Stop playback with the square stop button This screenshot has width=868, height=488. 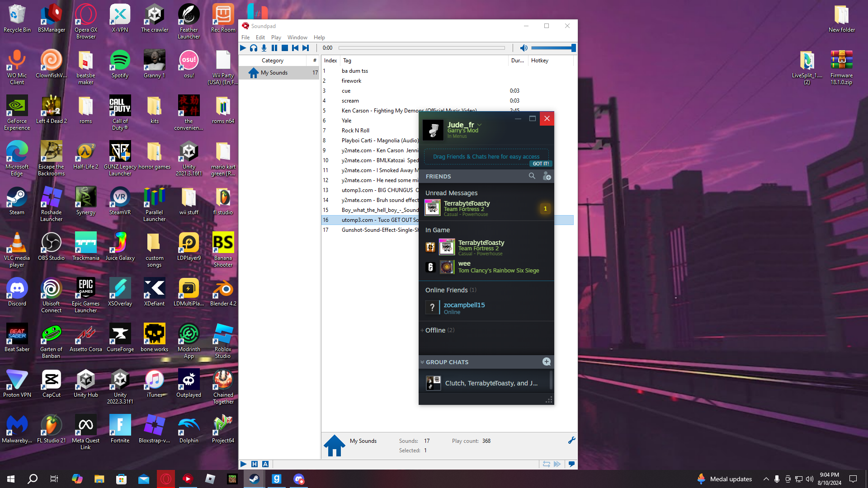pyautogui.click(x=285, y=48)
